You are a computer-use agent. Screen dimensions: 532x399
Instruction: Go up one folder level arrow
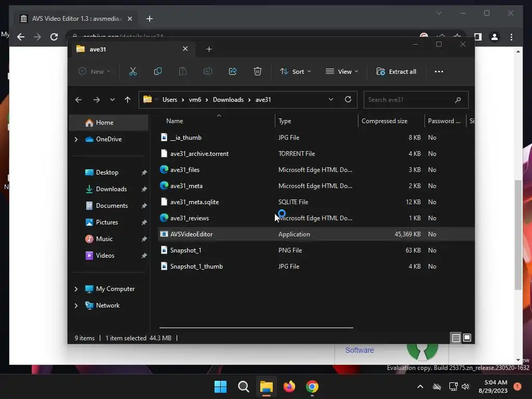[x=127, y=100]
